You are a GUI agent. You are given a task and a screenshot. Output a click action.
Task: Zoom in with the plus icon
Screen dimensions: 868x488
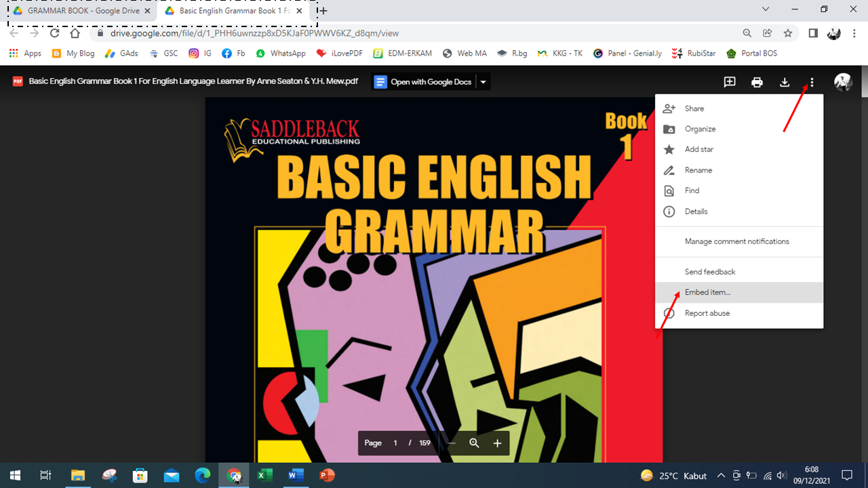497,443
